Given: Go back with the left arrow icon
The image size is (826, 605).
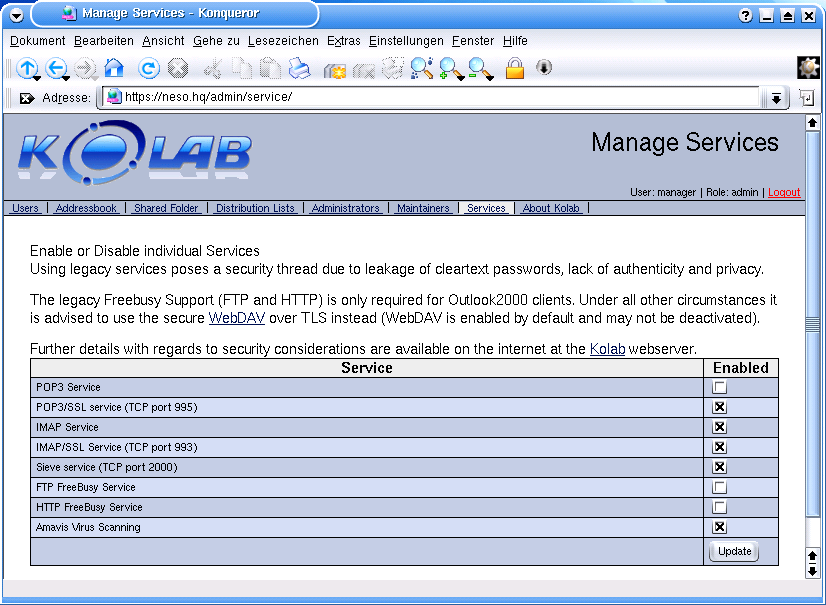Looking at the screenshot, I should pos(55,68).
